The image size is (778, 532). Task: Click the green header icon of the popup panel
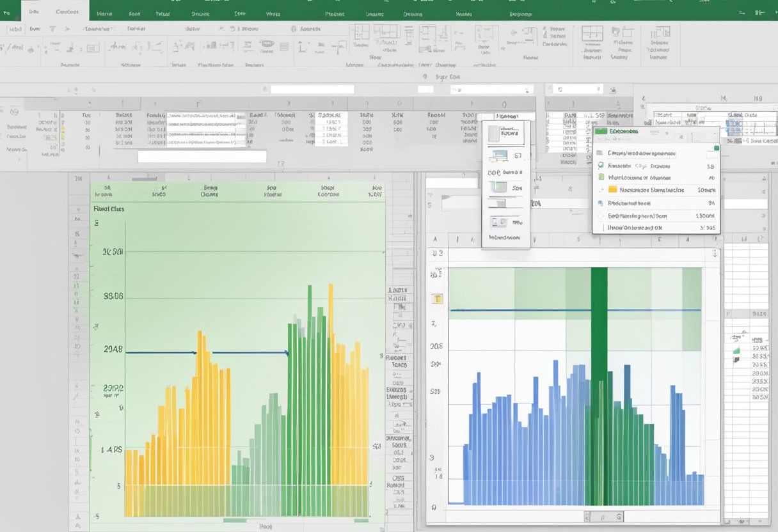[x=601, y=131]
